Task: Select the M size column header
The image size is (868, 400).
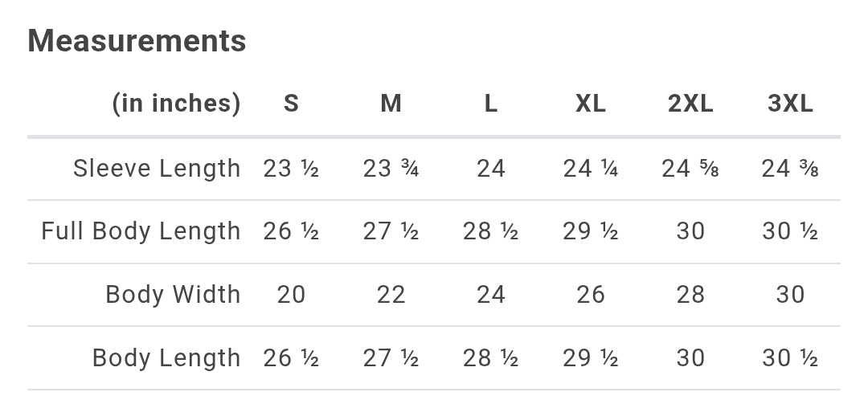Action: tap(391, 104)
